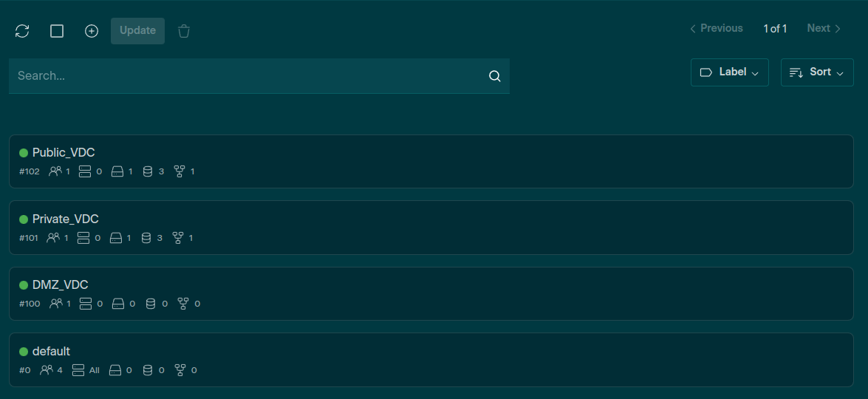Toggle the select-all checkbox in toolbar
The image size is (868, 399).
click(x=57, y=31)
